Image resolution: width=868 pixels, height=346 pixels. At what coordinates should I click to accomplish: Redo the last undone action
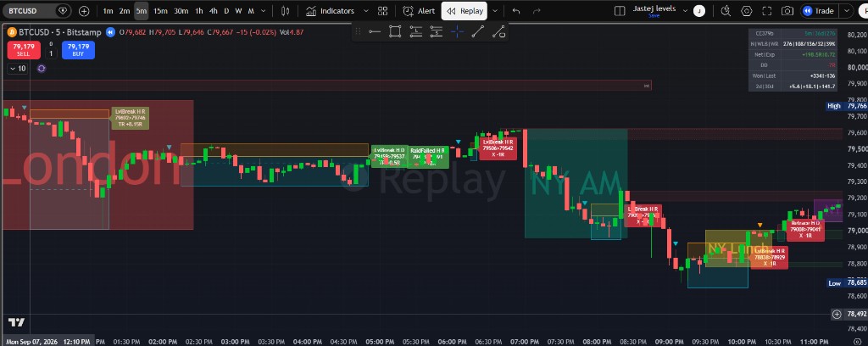pos(536,10)
